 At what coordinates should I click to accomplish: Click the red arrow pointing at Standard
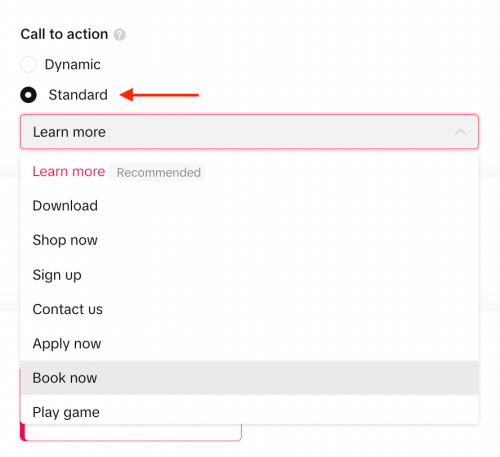point(159,95)
